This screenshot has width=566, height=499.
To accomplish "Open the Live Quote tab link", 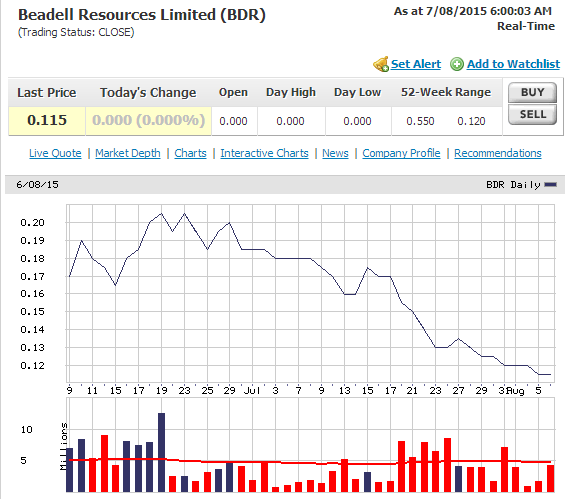I will [55, 153].
